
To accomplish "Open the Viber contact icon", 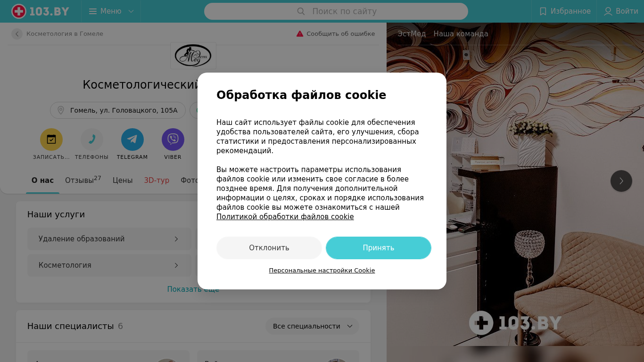I will 173,140.
